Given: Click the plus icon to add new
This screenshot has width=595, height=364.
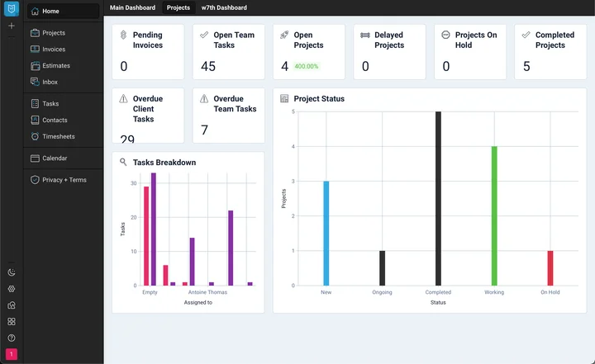Looking at the screenshot, I should click(x=12, y=26).
